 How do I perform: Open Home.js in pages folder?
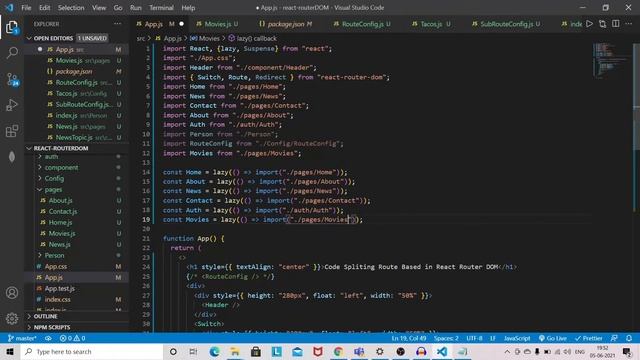pyautogui.click(x=60, y=223)
